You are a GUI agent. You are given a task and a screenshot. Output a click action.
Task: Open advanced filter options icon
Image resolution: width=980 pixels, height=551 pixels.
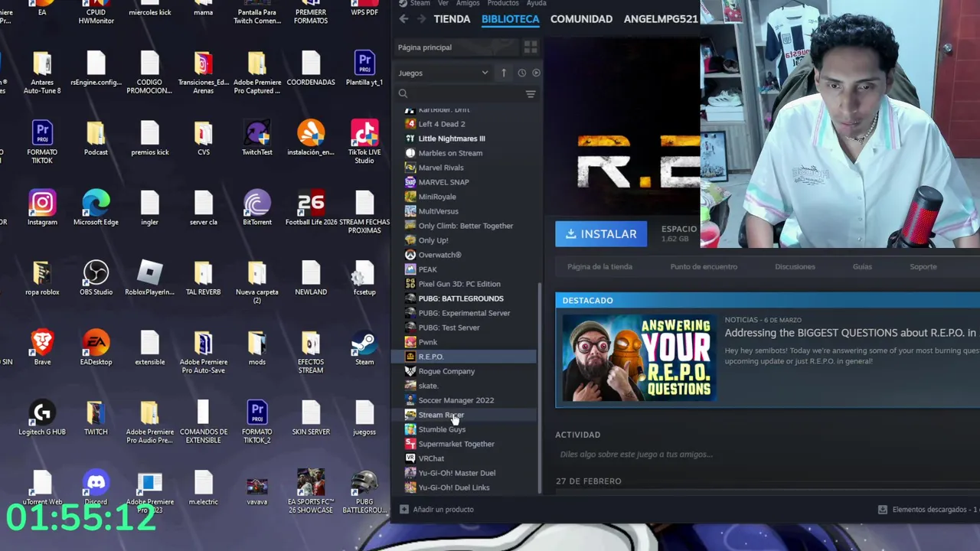tap(531, 94)
